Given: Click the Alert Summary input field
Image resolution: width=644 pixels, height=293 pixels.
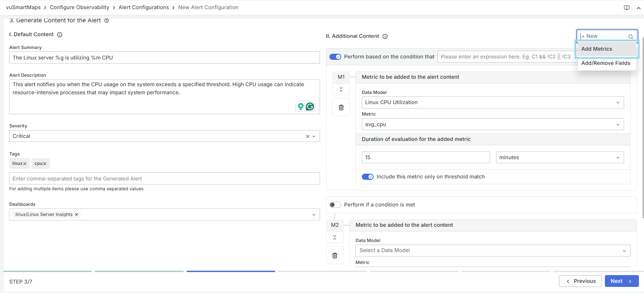Looking at the screenshot, I should pos(164,58).
